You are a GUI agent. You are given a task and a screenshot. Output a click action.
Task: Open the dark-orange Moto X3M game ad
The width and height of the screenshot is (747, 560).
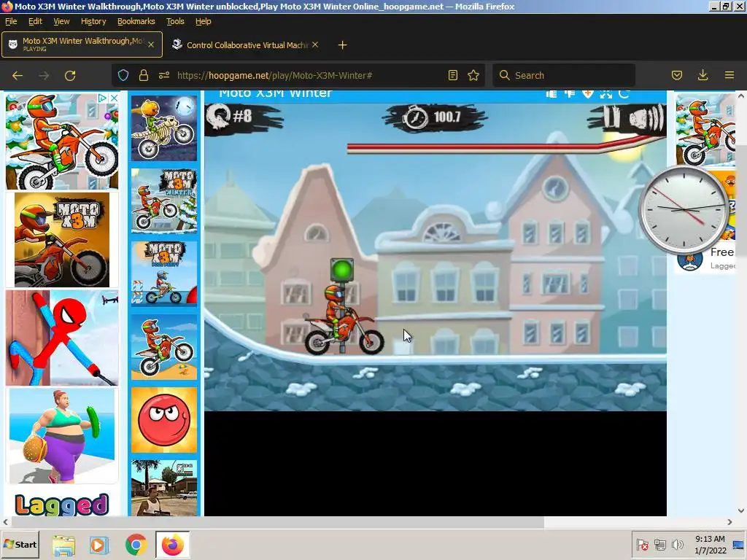(x=62, y=240)
